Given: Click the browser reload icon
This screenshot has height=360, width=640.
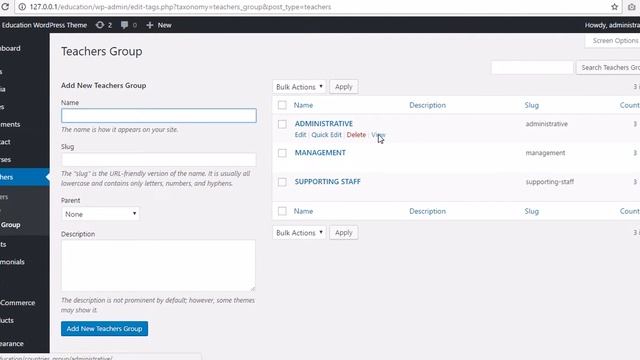Looking at the screenshot, I should click(4, 7).
